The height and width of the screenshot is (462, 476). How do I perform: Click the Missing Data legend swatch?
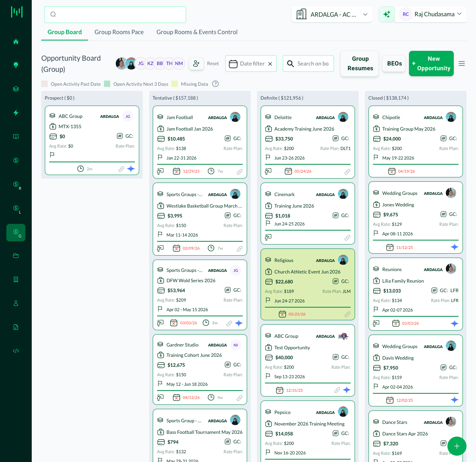[x=175, y=84]
